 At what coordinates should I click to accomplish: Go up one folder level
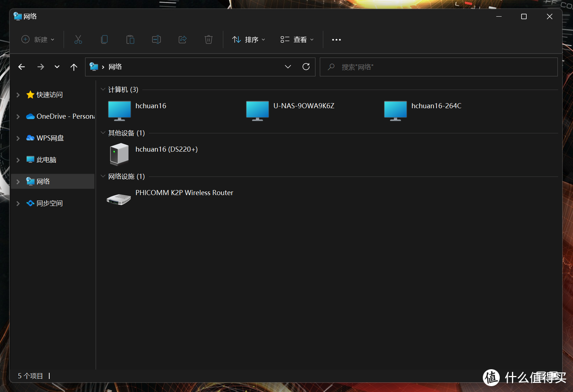[x=74, y=67]
